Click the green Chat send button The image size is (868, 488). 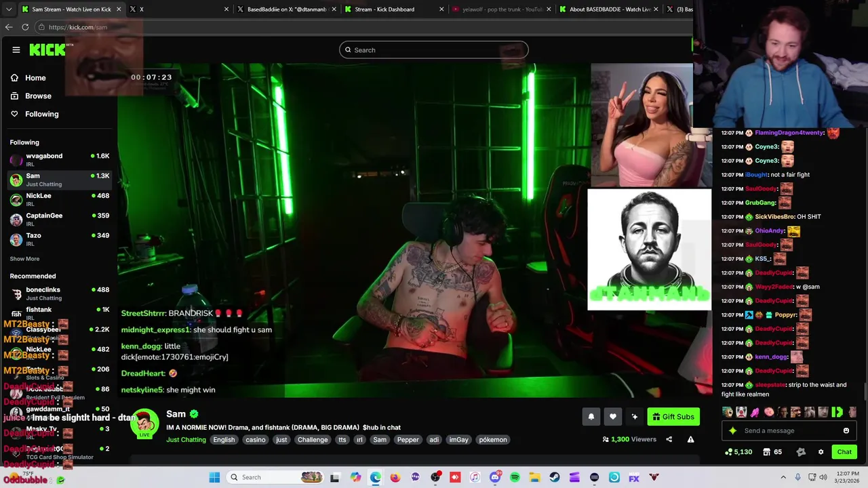click(x=844, y=452)
